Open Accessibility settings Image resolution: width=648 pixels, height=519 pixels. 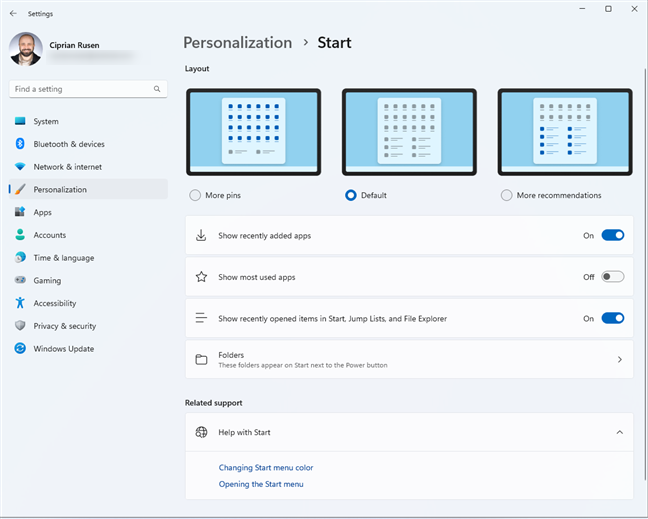(x=88, y=303)
